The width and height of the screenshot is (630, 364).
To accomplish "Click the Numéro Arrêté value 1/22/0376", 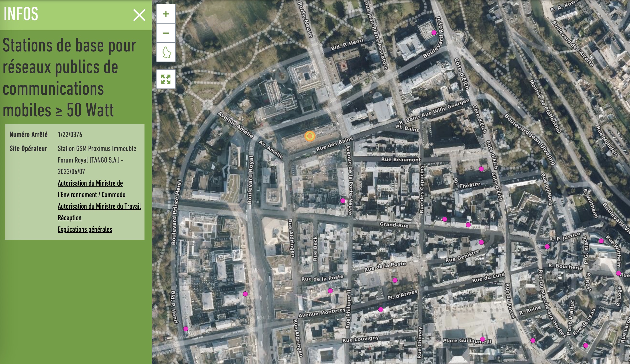I will click(x=70, y=135).
